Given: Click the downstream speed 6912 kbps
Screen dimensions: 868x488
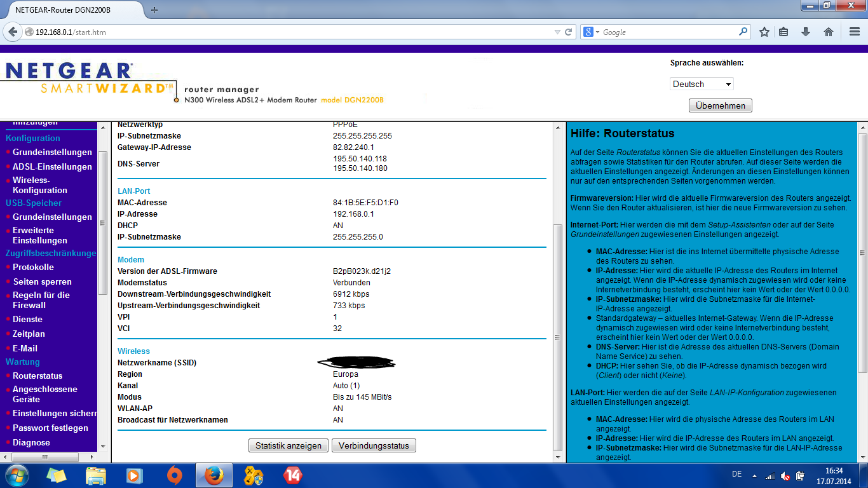Looking at the screenshot, I should pos(351,294).
